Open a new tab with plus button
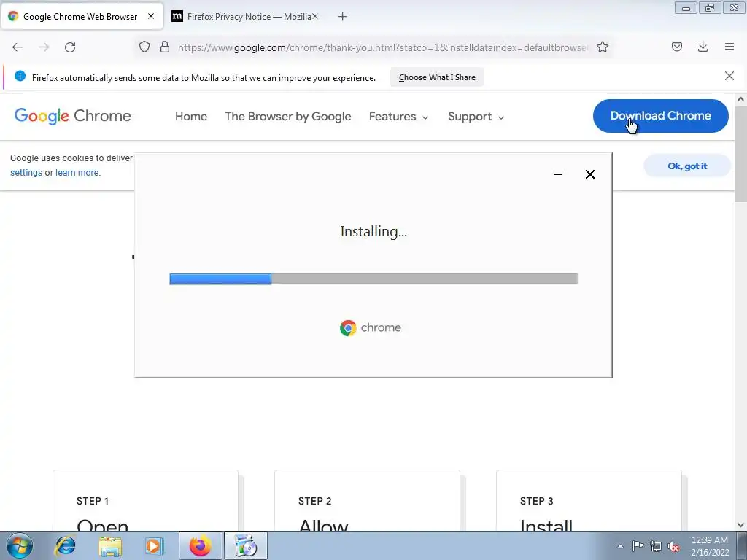This screenshot has height=560, width=747. pos(342,17)
